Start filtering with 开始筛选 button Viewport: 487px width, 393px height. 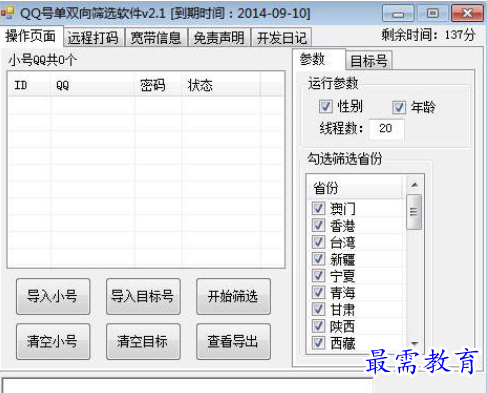(233, 296)
